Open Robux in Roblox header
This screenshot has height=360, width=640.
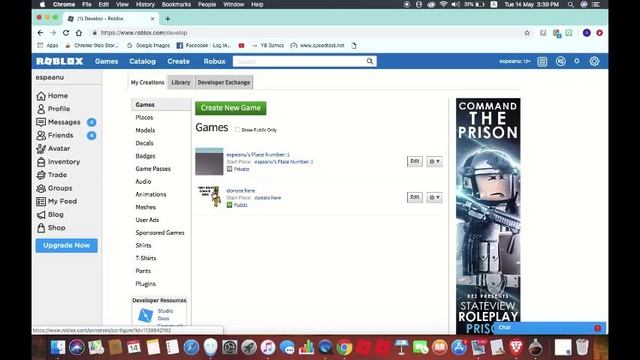tap(214, 61)
